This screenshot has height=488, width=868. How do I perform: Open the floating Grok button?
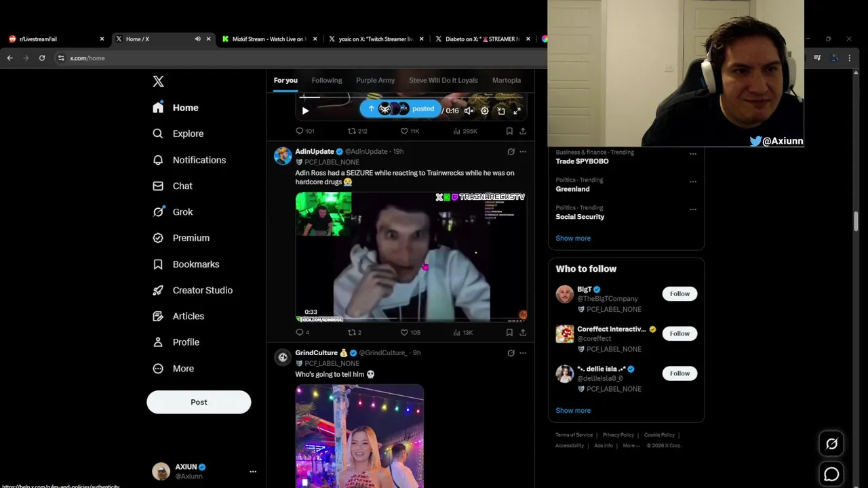pos(831,444)
